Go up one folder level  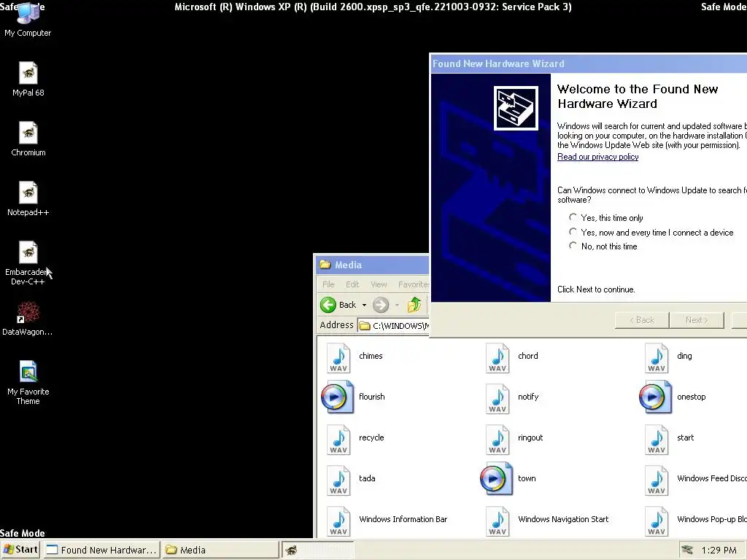(x=414, y=305)
